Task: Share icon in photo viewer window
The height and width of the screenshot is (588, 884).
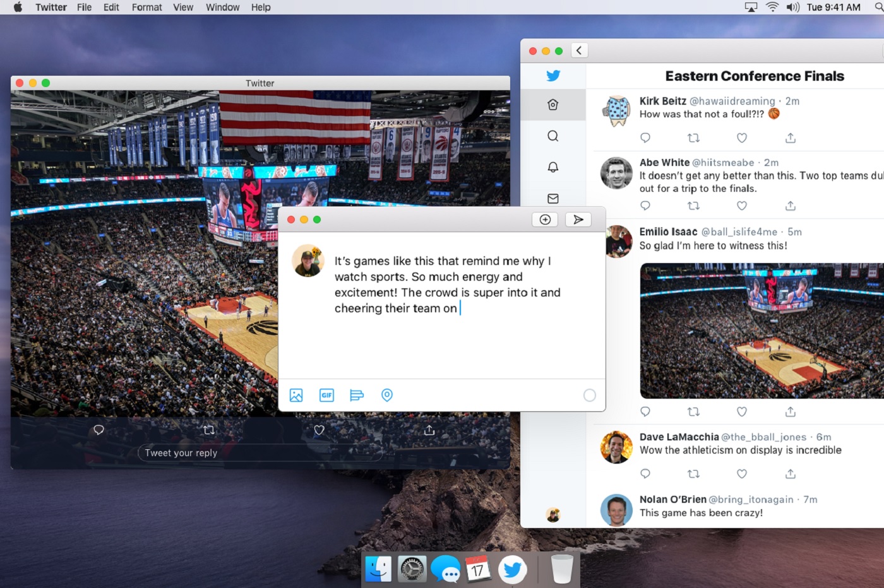Action: pyautogui.click(x=429, y=430)
